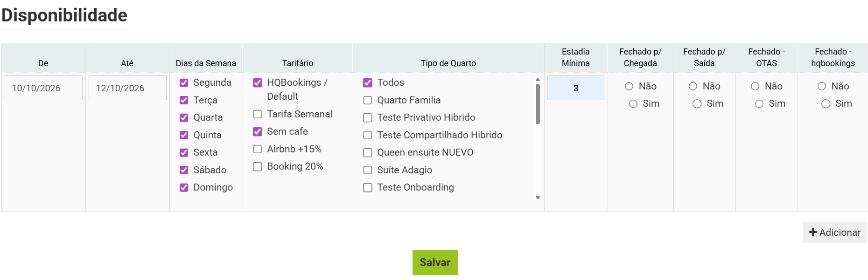The image size is (868, 280).
Task: Click the De start date field
Action: pos(43,88)
